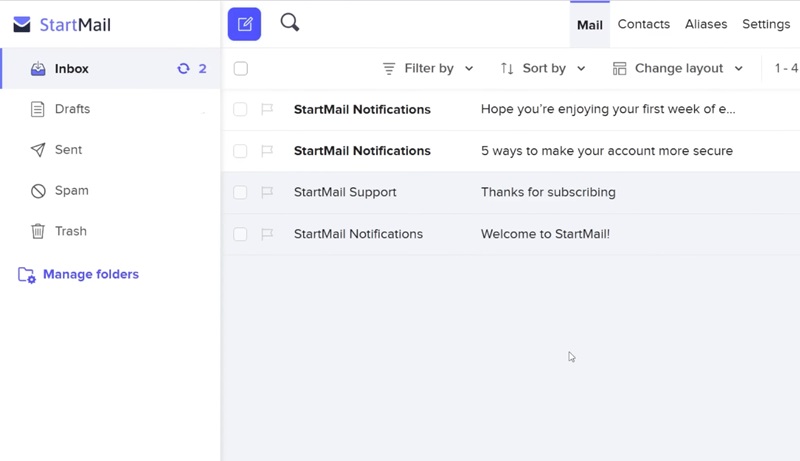Open email '5 ways to make your account more secure'

(607, 151)
